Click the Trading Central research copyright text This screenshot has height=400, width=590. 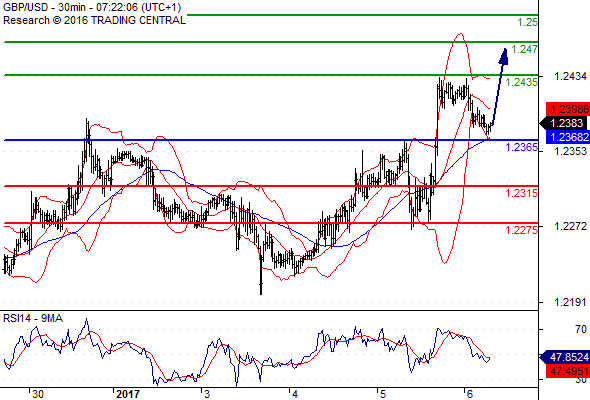(94, 20)
